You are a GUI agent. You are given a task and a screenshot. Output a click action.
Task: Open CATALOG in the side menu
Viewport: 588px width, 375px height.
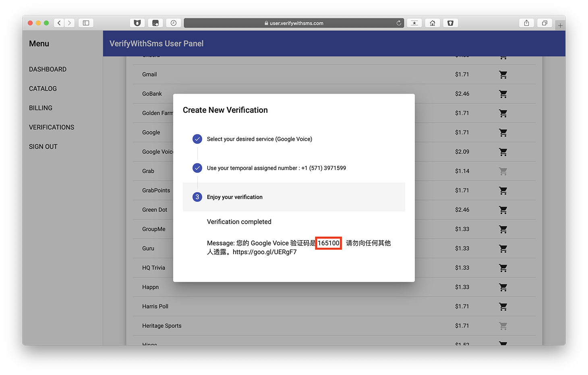click(43, 89)
